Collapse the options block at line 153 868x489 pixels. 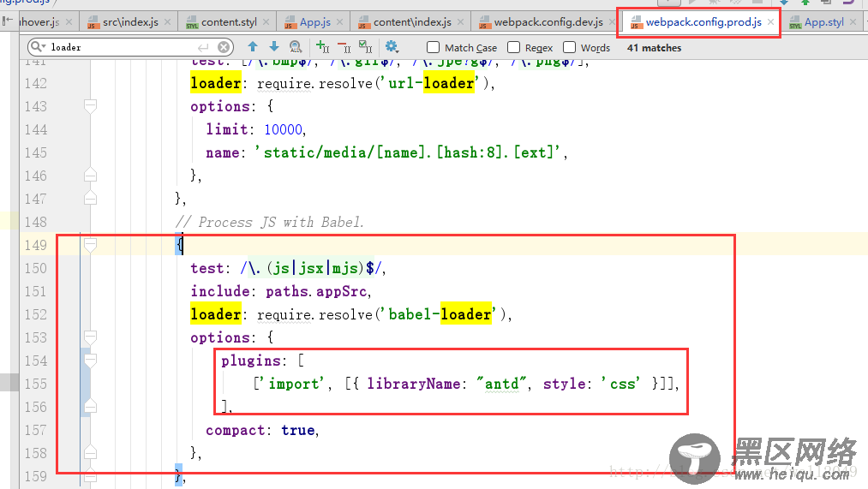point(90,337)
